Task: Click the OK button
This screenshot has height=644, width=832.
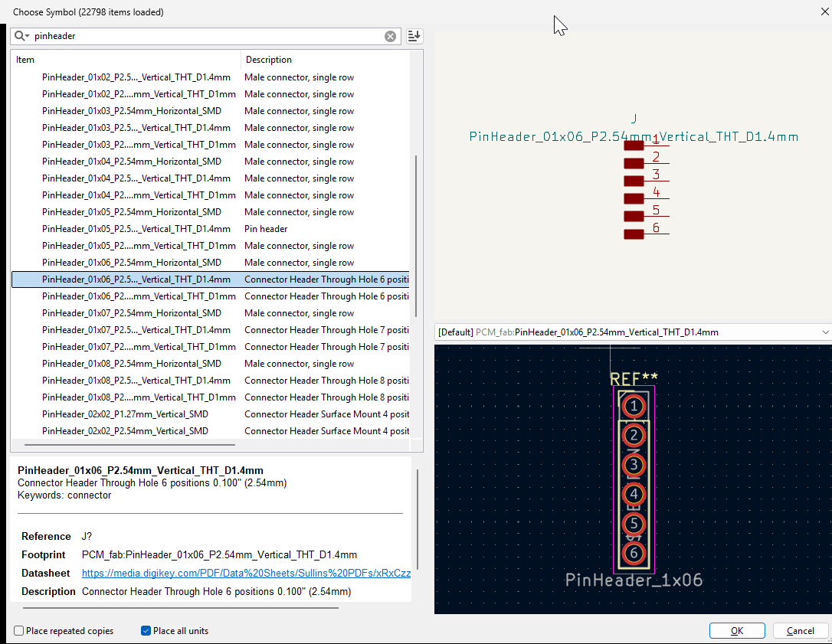Action: pyautogui.click(x=737, y=631)
